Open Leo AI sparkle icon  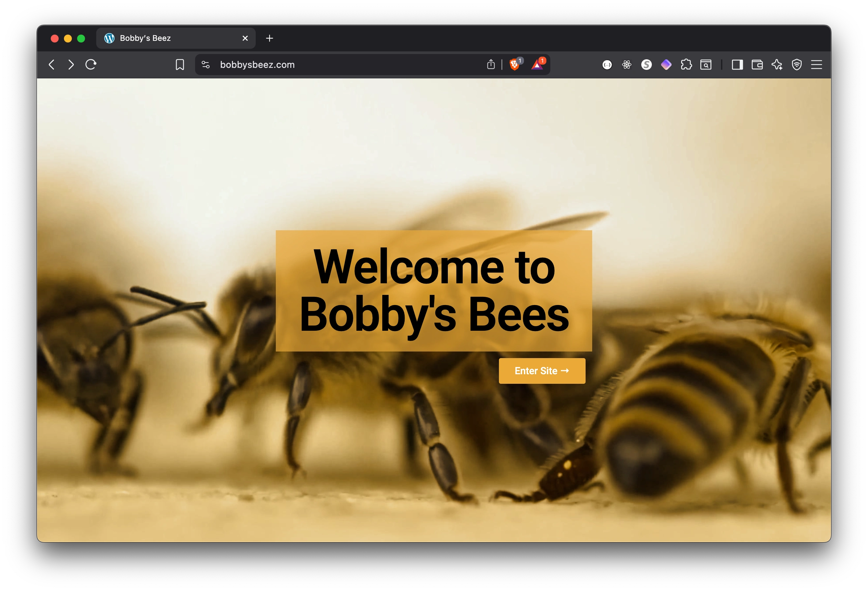pyautogui.click(x=777, y=65)
